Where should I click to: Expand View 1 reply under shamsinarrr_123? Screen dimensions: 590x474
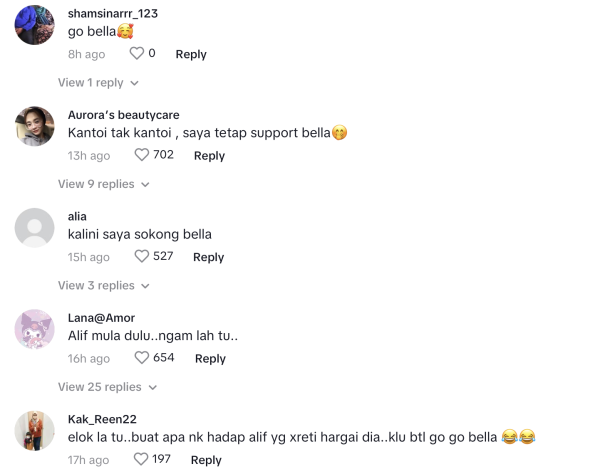(98, 82)
